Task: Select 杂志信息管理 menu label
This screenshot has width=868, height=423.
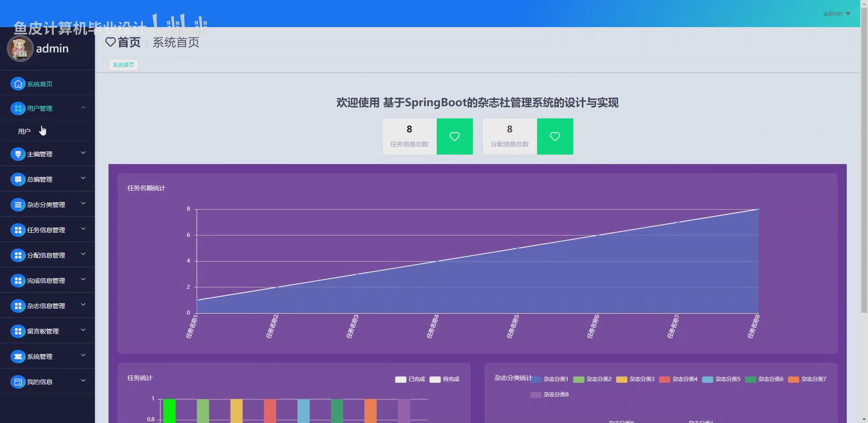Action: coord(46,306)
